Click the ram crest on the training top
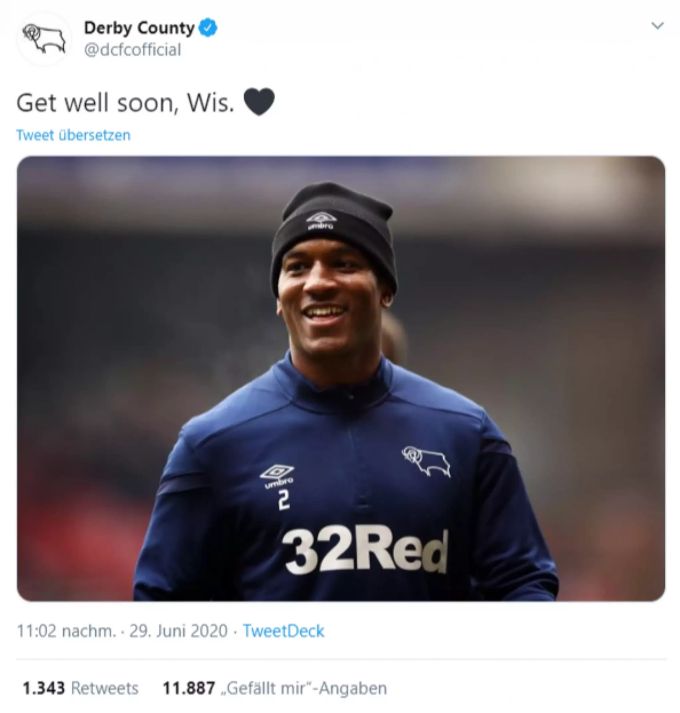 (426, 461)
